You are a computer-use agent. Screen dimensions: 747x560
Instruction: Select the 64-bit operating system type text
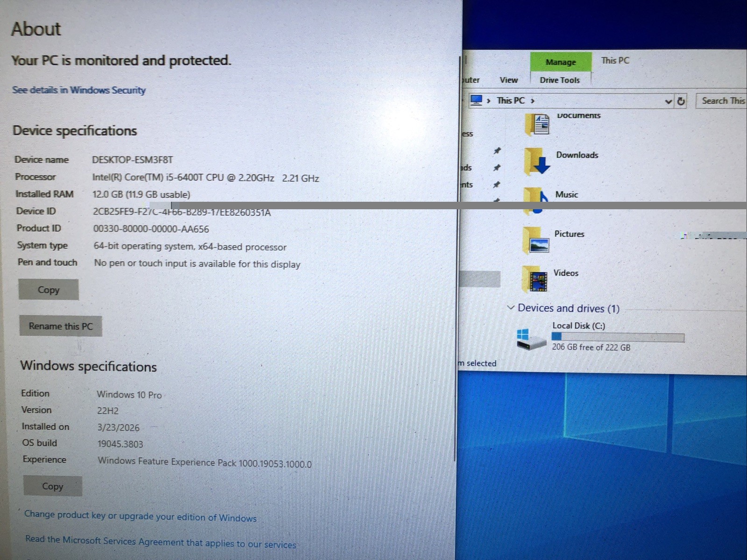190,247
